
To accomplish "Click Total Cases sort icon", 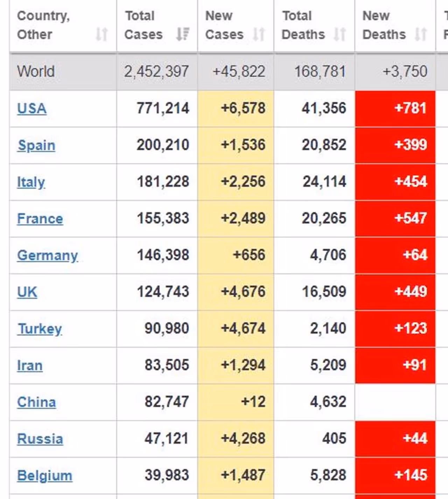I will 183,34.
